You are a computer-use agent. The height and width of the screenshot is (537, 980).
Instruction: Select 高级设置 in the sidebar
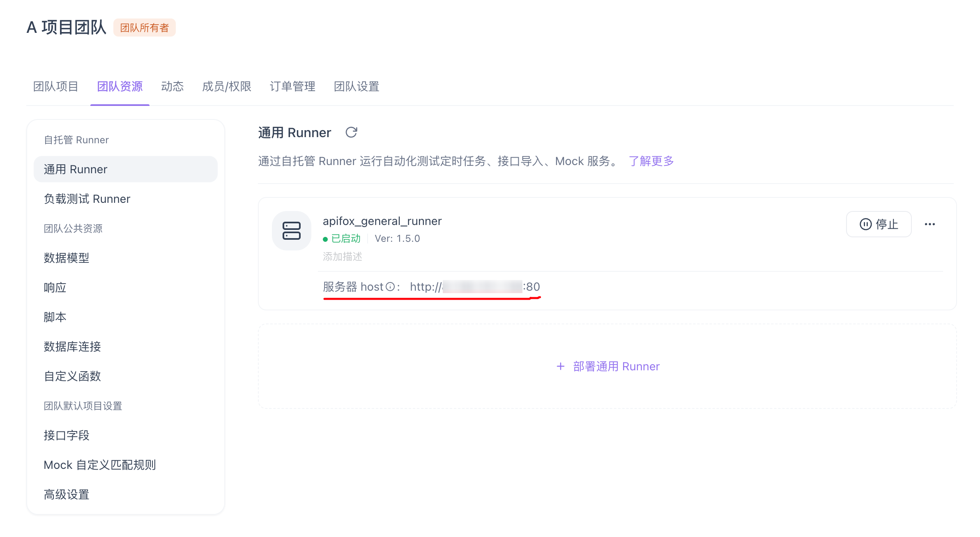coord(66,494)
